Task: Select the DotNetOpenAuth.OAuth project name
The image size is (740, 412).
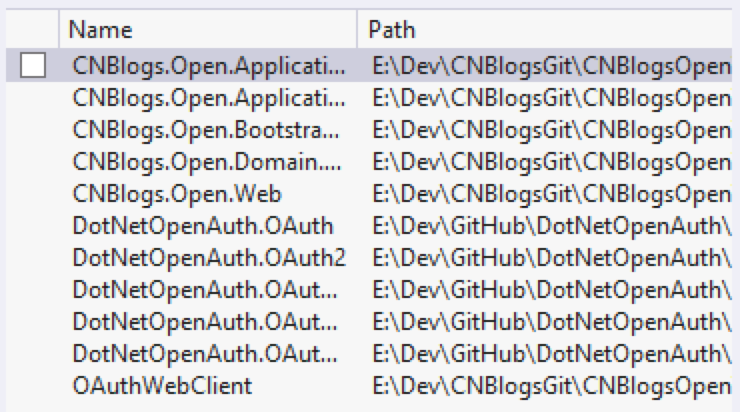Action: pos(203,226)
